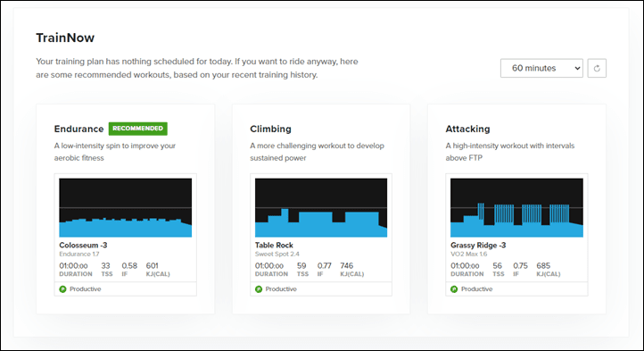This screenshot has width=644, height=351.
Task: Click the IF value 0.77
Action: coord(325,266)
